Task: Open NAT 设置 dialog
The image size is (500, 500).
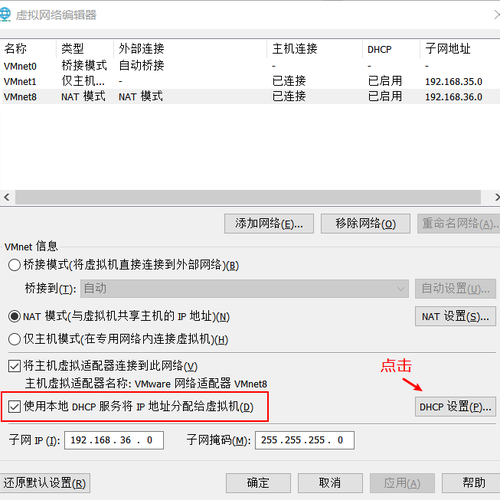Action: 455,316
